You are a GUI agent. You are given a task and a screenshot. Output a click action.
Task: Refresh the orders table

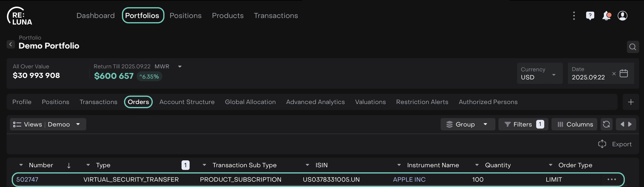pyautogui.click(x=606, y=124)
